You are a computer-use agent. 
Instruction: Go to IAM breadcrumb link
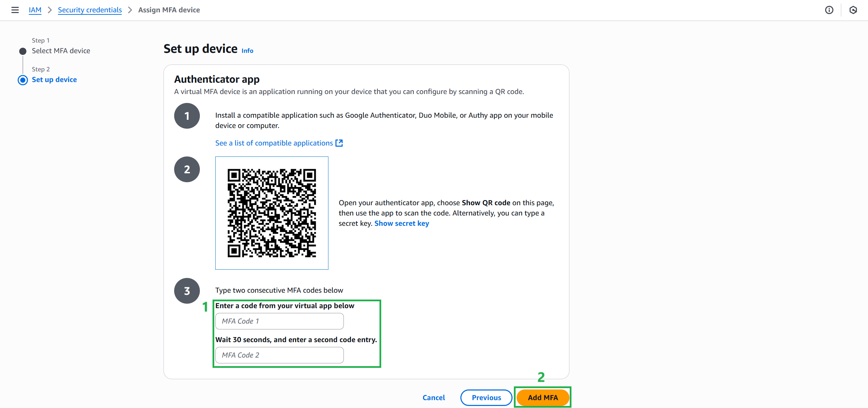click(x=35, y=10)
